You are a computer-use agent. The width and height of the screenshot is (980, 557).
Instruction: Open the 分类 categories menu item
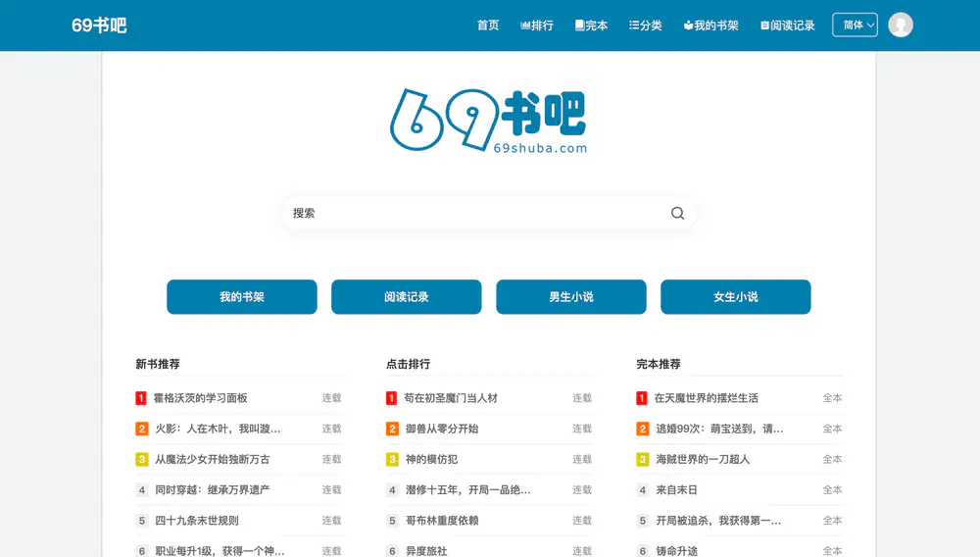pos(646,25)
